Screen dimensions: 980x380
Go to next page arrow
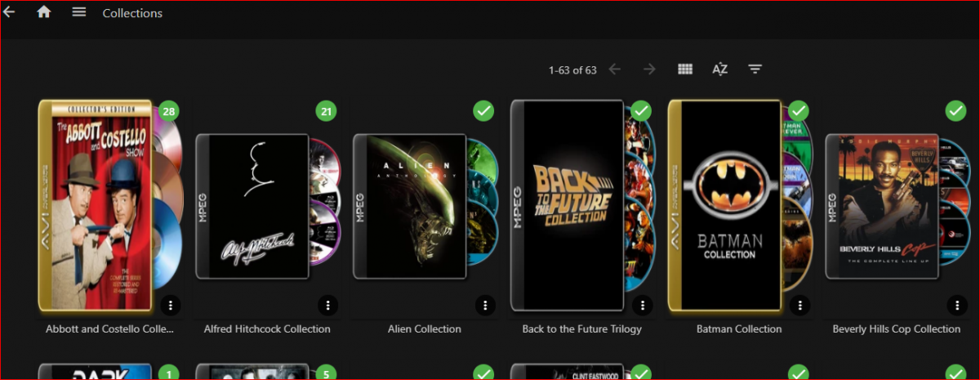point(649,69)
